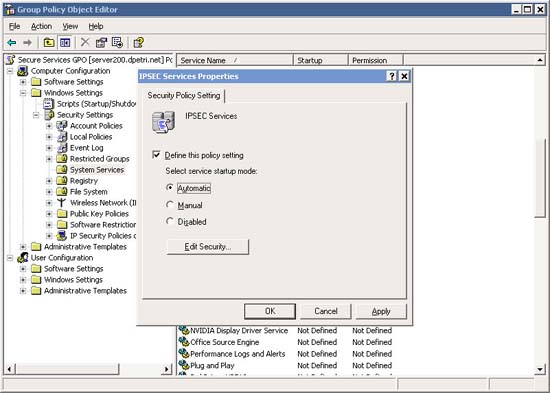Open the Properties toolbar icon
Viewport: 550px width, 393px height.
(x=101, y=43)
